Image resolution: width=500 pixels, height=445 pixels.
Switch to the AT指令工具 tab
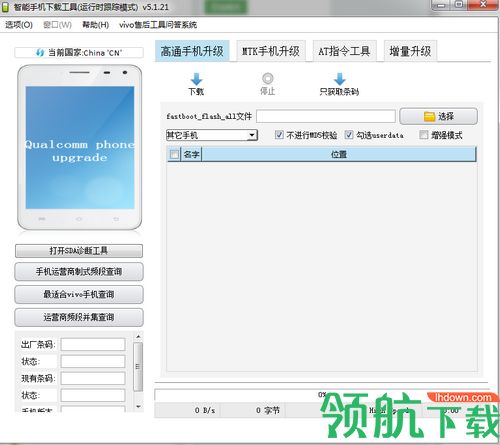344,51
